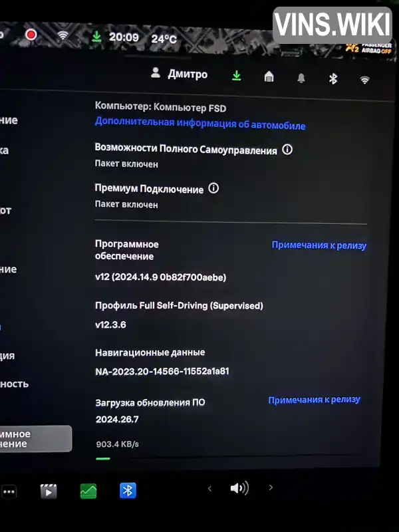
Task: Open Wi-Fi settings icon in header
Action: pyautogui.click(x=364, y=80)
